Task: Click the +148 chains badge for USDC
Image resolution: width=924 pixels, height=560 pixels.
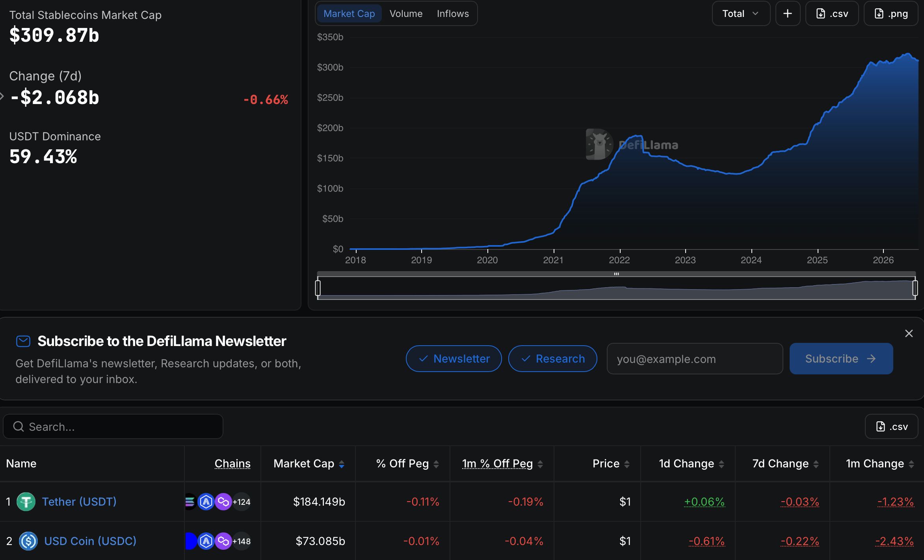Action: point(242,541)
